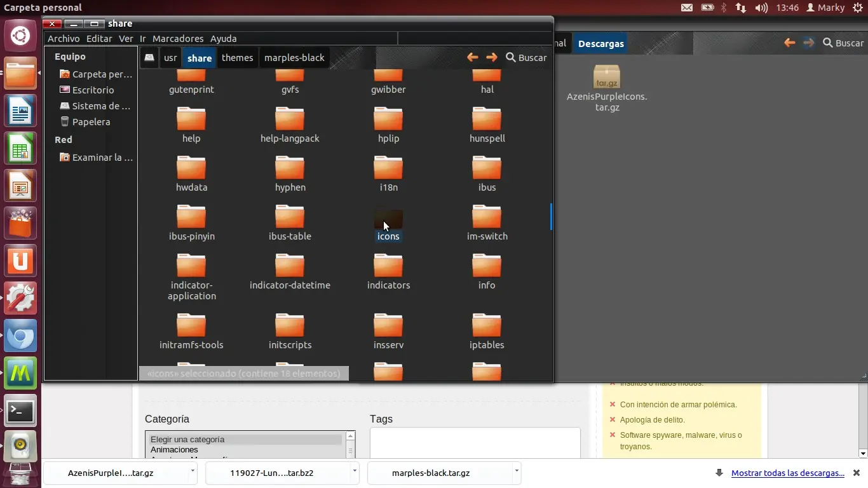Open the Archivo menu

tap(64, 39)
